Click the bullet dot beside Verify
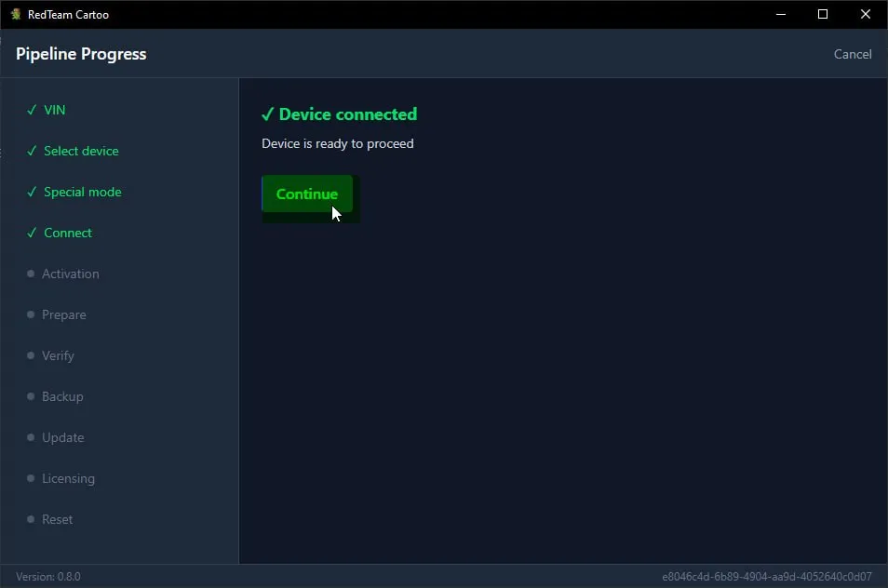The width and height of the screenshot is (888, 588). pyautogui.click(x=31, y=355)
